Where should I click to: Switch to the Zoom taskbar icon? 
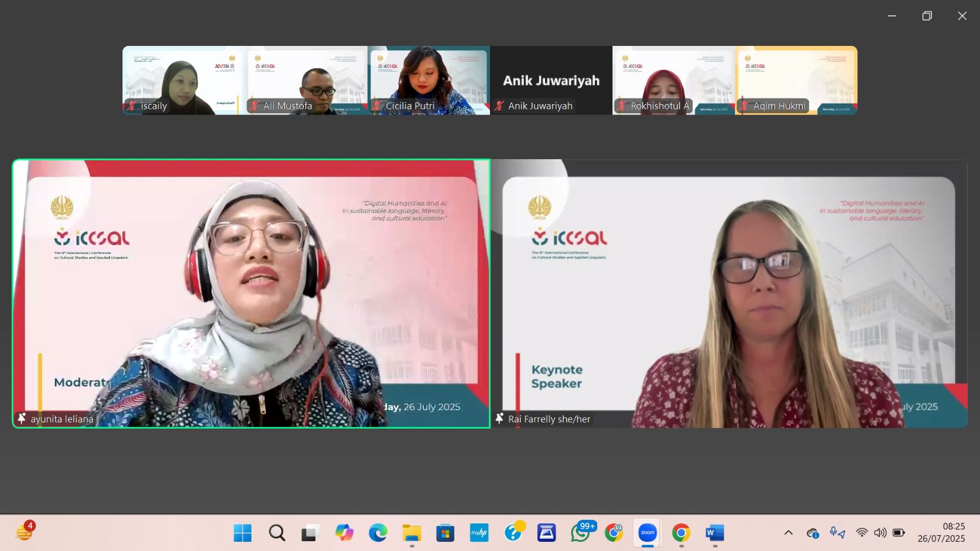(647, 533)
